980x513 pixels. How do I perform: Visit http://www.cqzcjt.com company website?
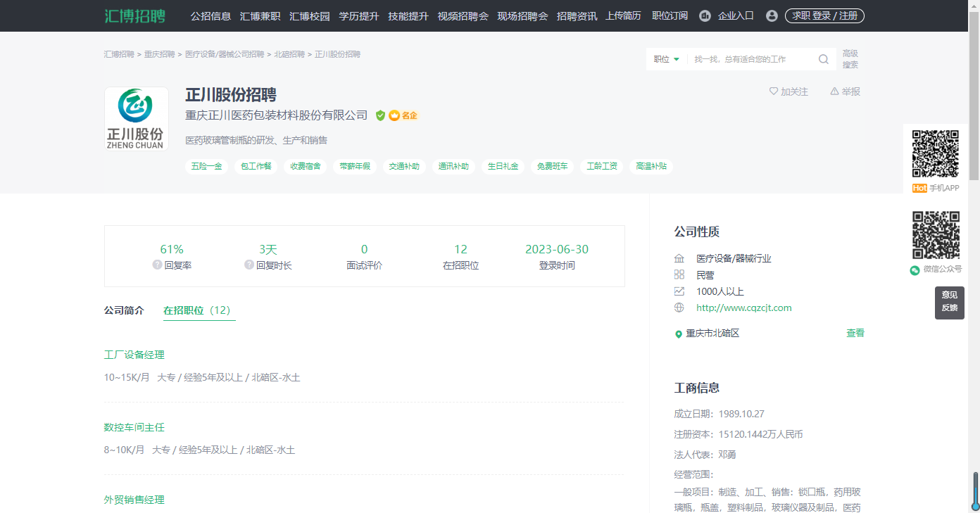pyautogui.click(x=744, y=308)
